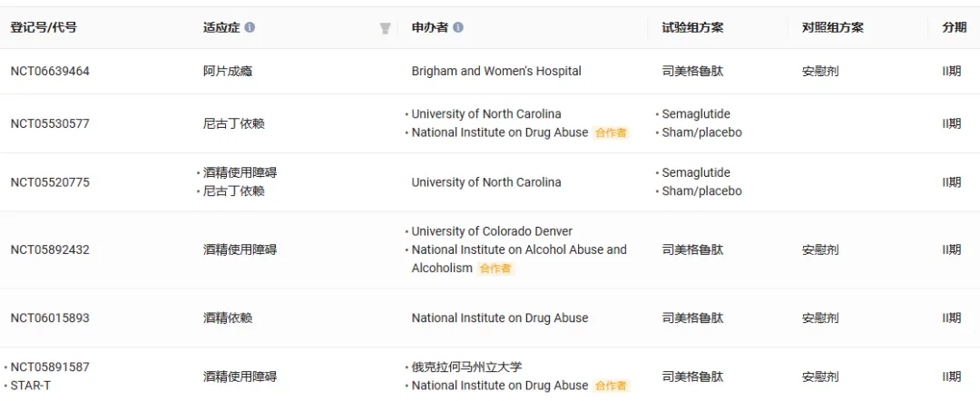
Task: Click 合作者 tag beside National Institute on Alcohol Abuse
Action: coord(495,269)
